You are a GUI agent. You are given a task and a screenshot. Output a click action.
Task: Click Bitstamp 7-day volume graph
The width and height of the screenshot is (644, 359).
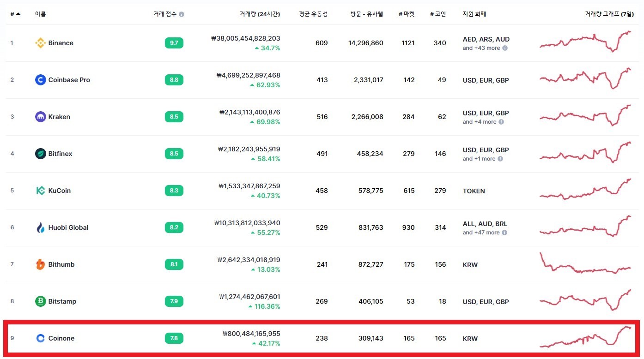(585, 300)
